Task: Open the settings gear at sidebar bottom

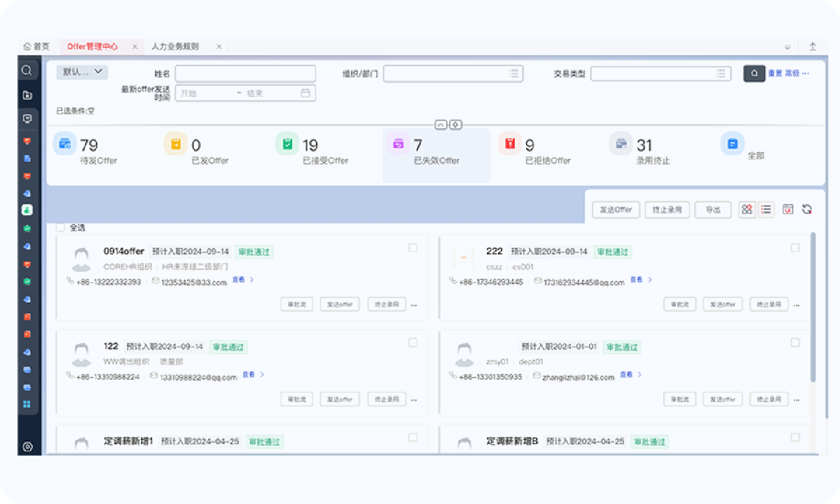Action: pyautogui.click(x=27, y=447)
